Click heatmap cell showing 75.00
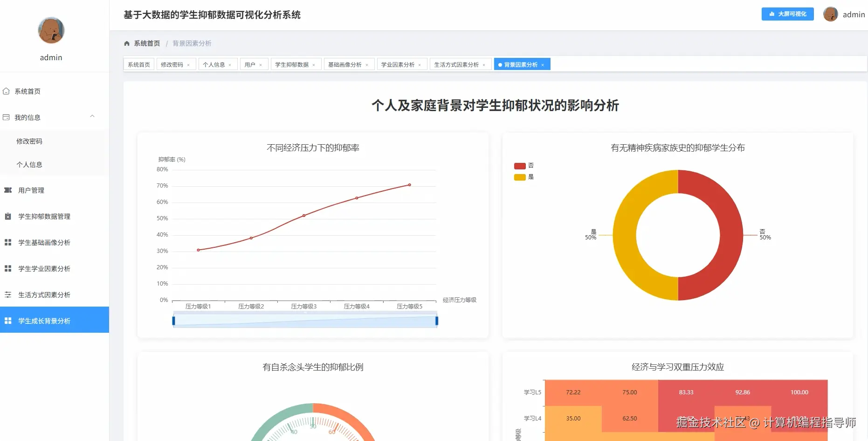Viewport: 868px width, 441px height. coord(630,392)
